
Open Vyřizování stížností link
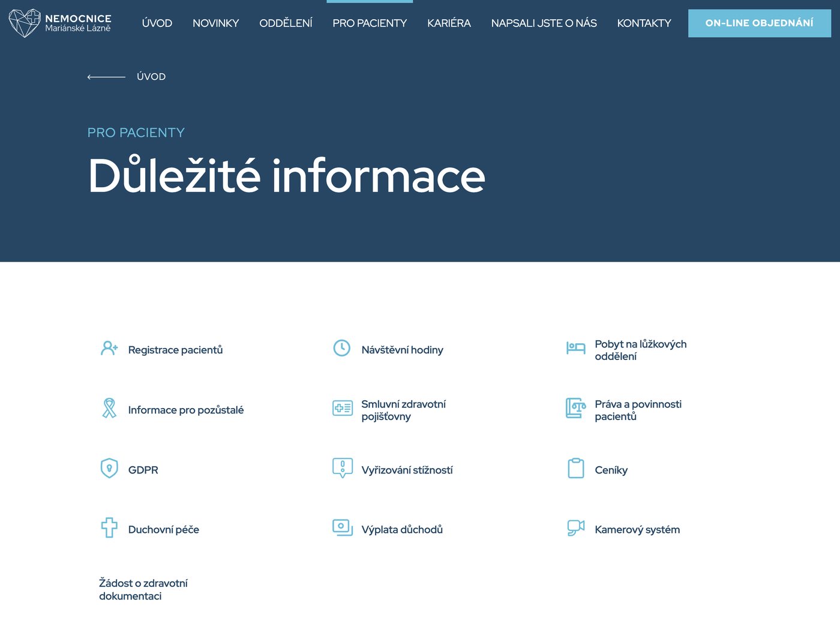point(407,470)
